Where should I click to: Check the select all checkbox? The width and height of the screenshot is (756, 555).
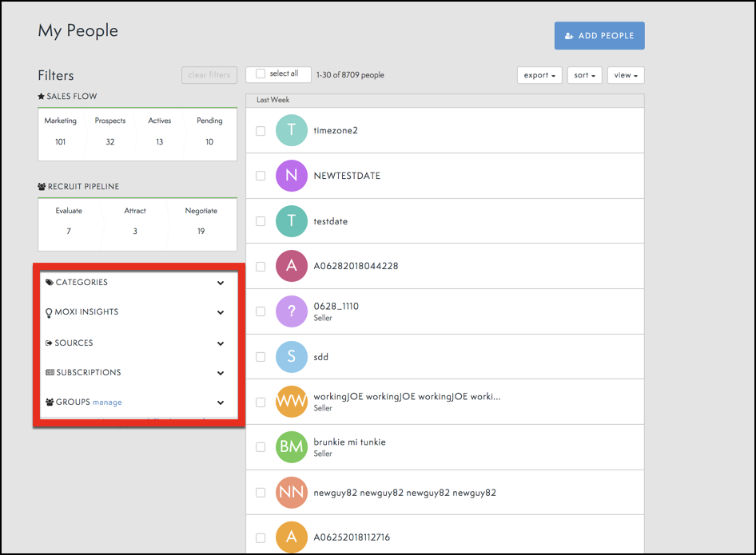[x=261, y=74]
